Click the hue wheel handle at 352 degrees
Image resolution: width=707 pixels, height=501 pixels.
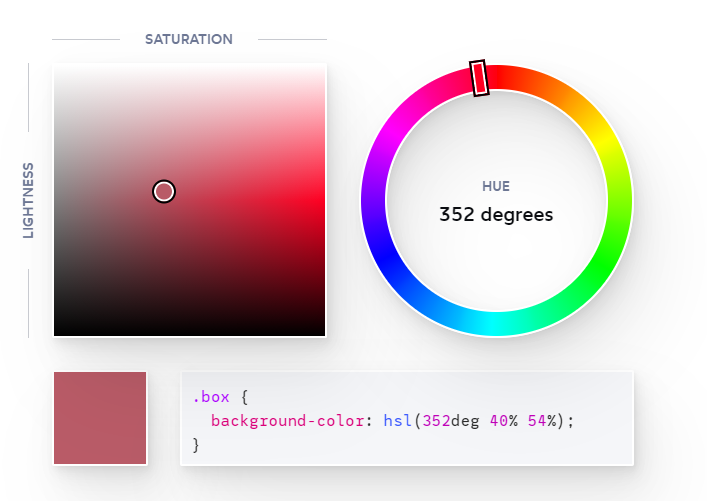pyautogui.click(x=479, y=78)
